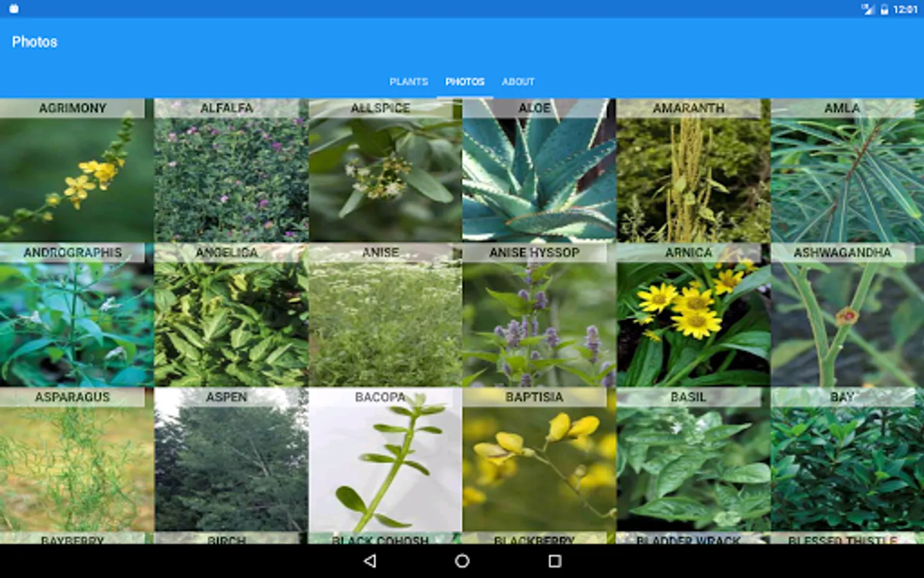The height and width of the screenshot is (578, 924).
Task: Open the Aloe photo
Action: click(x=539, y=170)
